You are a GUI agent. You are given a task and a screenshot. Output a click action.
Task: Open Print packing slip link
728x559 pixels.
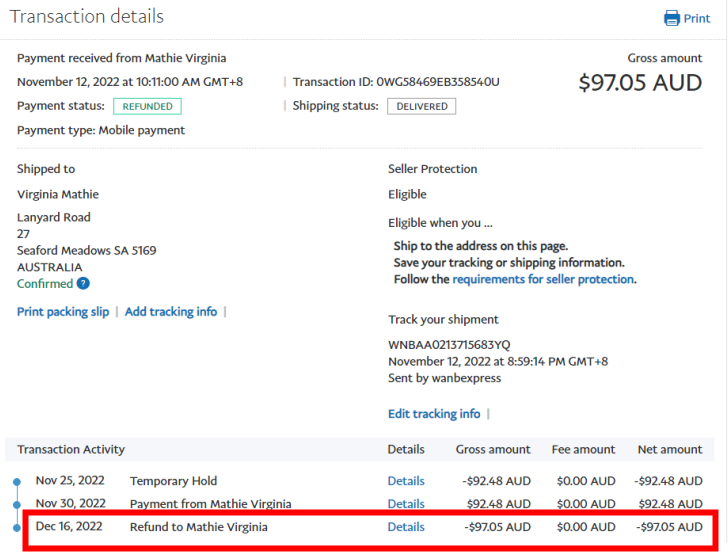click(63, 312)
